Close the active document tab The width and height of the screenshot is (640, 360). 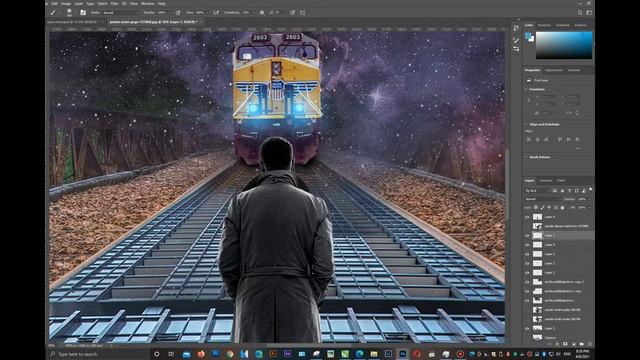(x=202, y=22)
